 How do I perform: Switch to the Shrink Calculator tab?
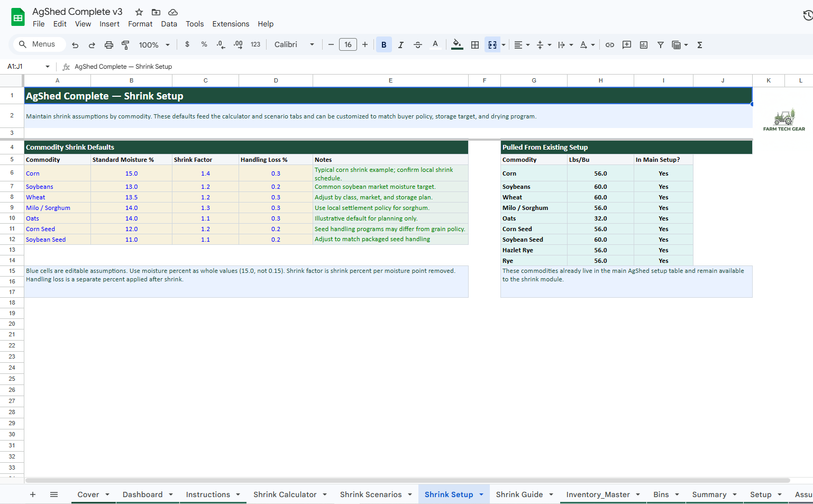coord(284,494)
